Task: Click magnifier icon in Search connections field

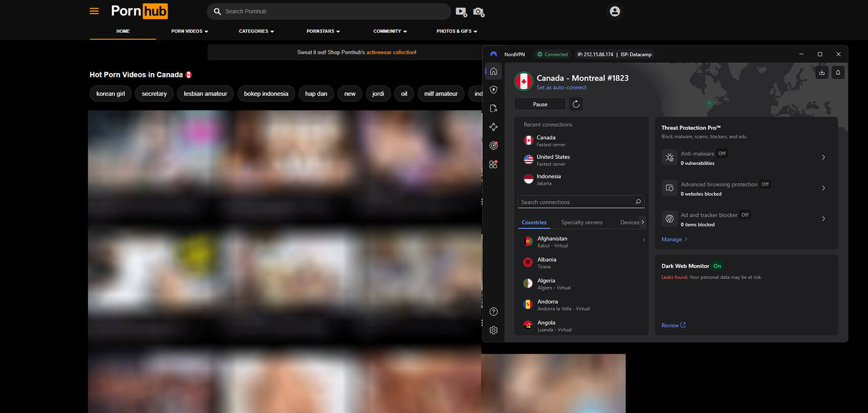Action: point(638,202)
